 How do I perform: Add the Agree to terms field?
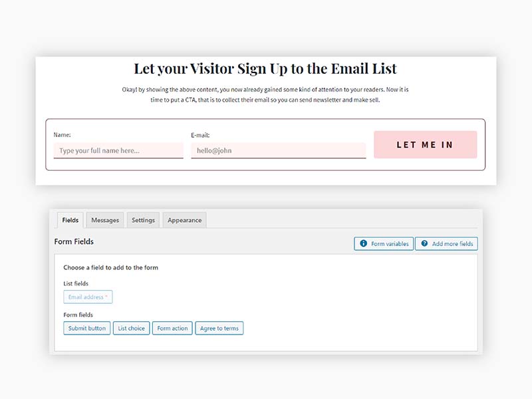click(x=219, y=328)
